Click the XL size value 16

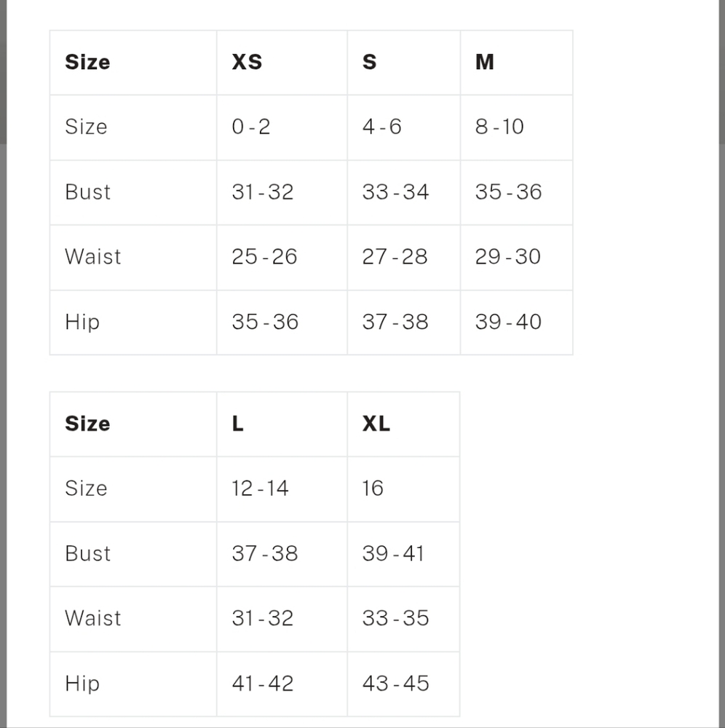click(373, 488)
